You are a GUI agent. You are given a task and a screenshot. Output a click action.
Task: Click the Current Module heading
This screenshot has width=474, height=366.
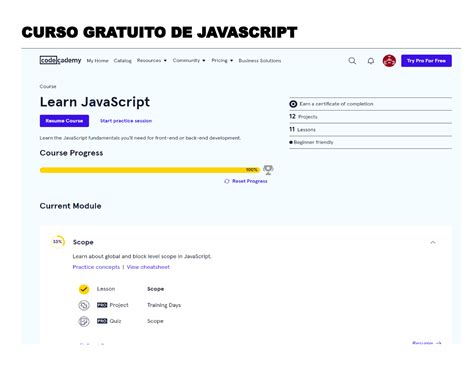70,206
